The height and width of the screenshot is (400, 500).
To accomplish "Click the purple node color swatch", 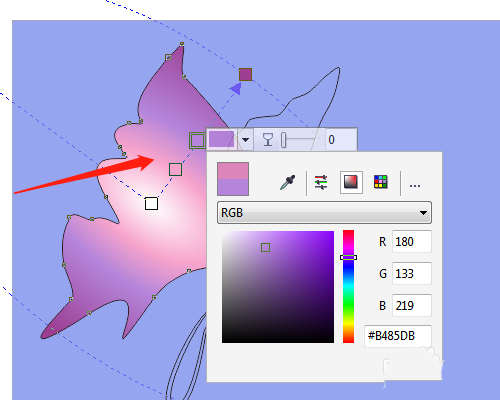I will (221, 139).
